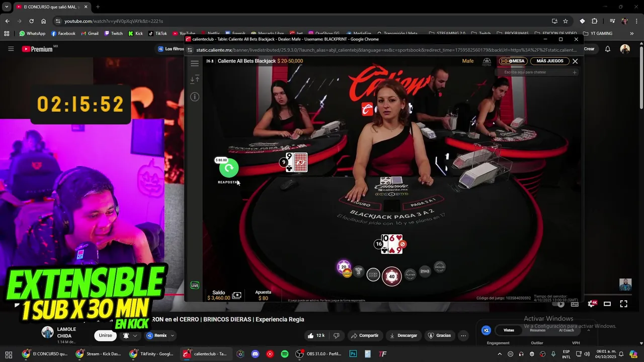Dislike the video

point(337,335)
